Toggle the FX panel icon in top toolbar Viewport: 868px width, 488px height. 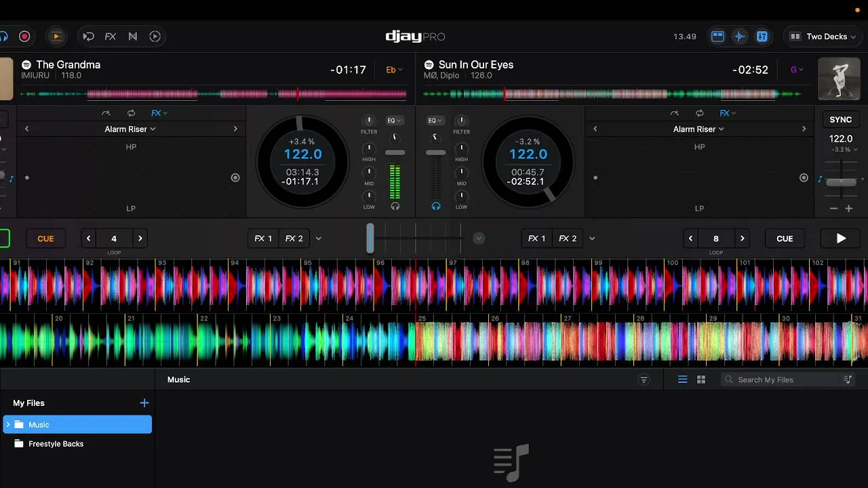point(111,37)
